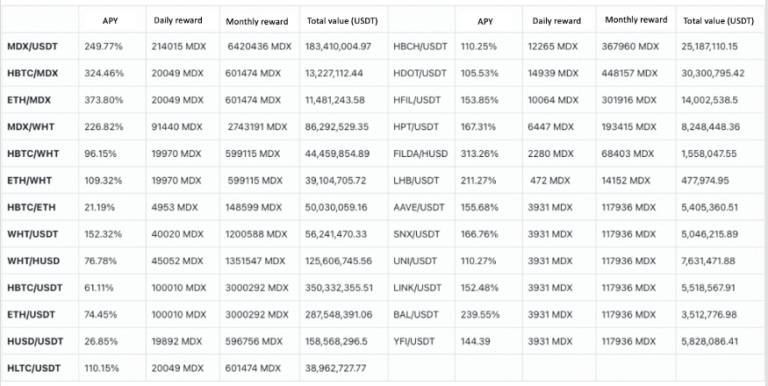Click the 21.19% APY cell for HBTC/ETH

tap(99, 207)
